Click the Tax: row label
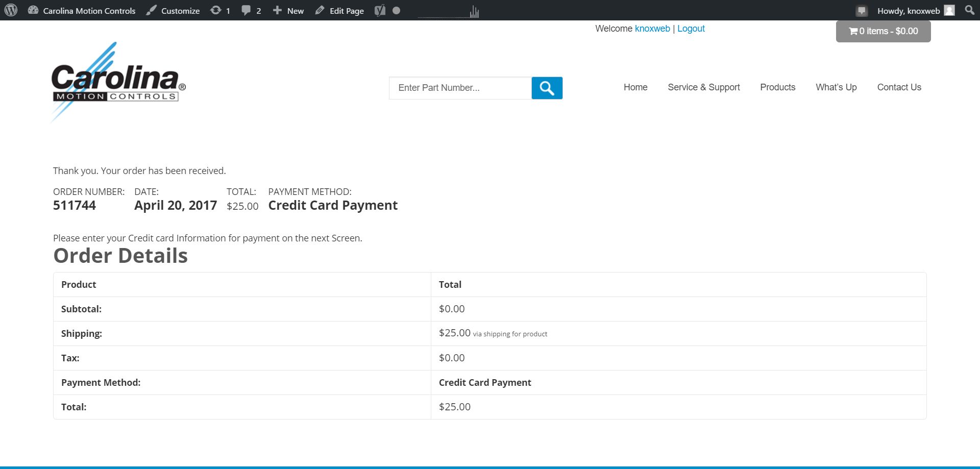Screen dimensions: 980x469 tap(70, 358)
